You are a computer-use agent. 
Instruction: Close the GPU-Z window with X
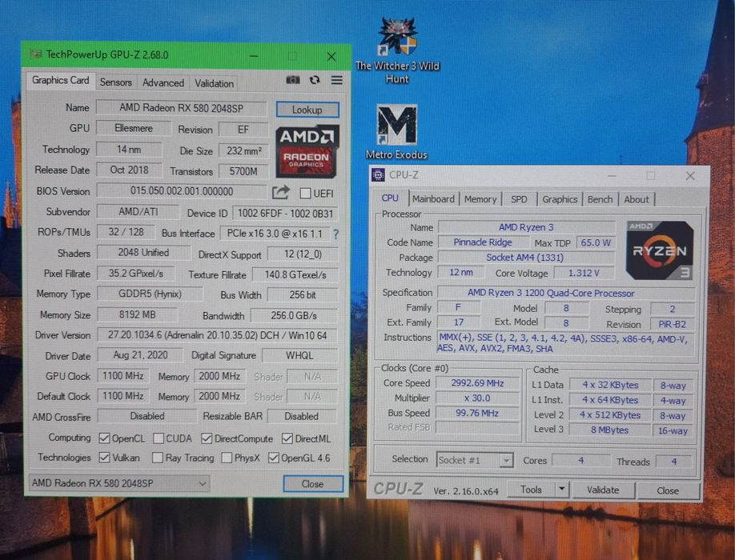331,57
